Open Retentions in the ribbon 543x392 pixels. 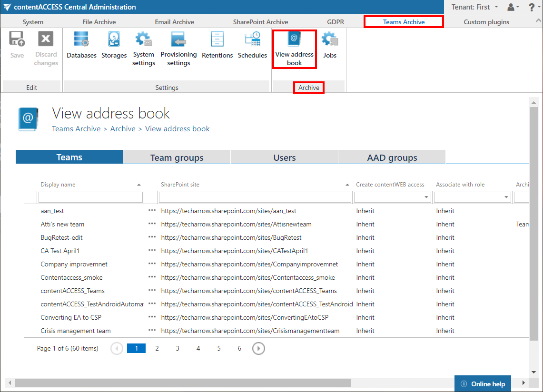[x=217, y=46]
